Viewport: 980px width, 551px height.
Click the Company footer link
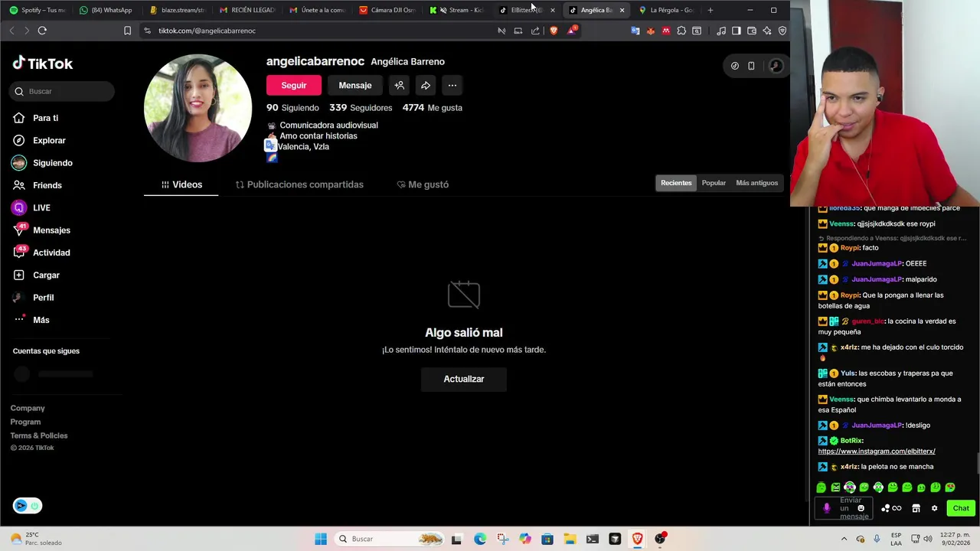coord(28,408)
